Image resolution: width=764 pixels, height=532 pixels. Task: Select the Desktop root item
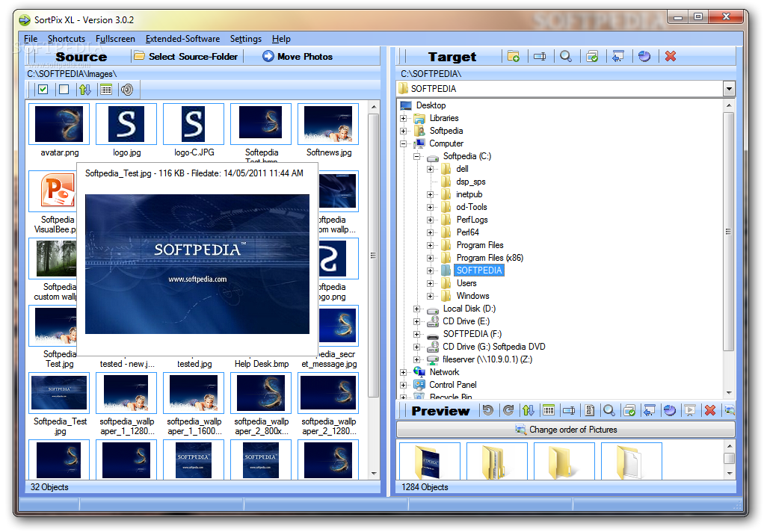[x=431, y=105]
